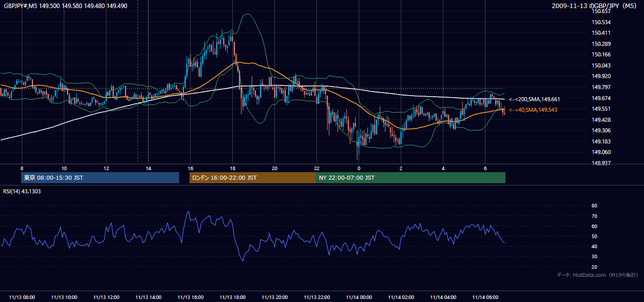Click the 11/14 04:00 time label
This screenshot has height=302, width=644.
click(x=443, y=297)
